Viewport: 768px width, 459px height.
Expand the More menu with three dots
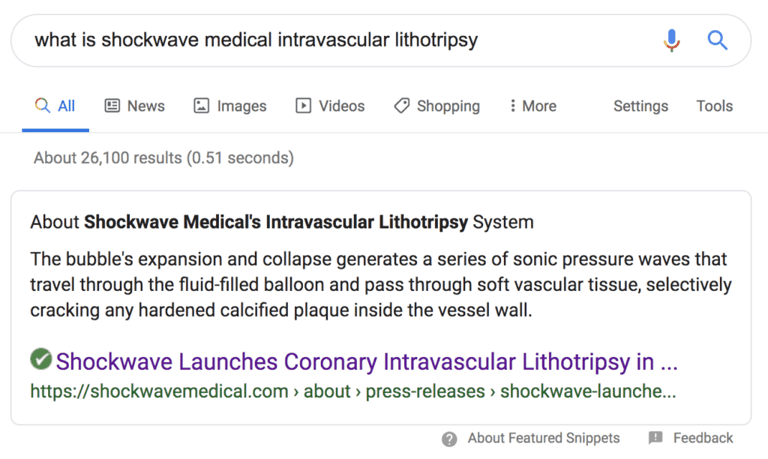point(533,106)
